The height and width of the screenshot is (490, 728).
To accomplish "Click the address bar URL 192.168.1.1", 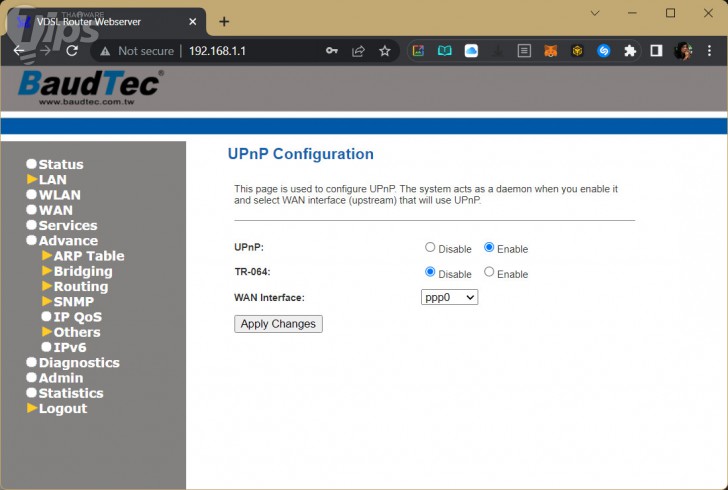I will pos(217,51).
